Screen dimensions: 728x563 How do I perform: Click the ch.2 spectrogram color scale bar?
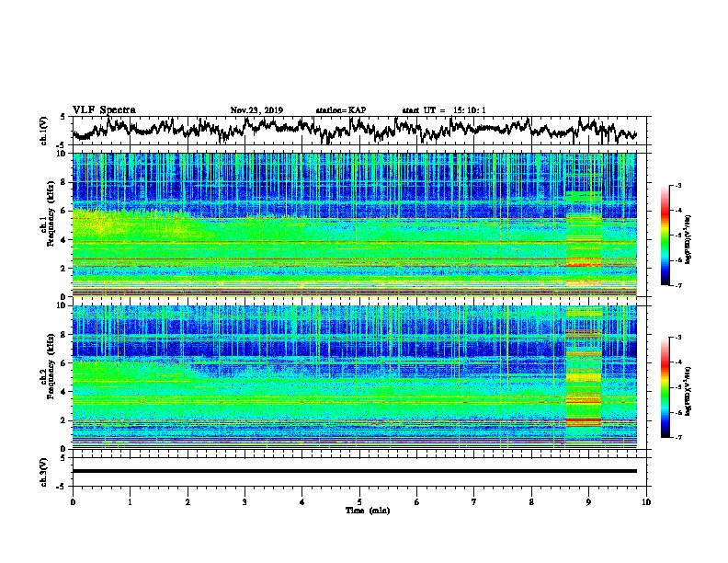point(665,387)
